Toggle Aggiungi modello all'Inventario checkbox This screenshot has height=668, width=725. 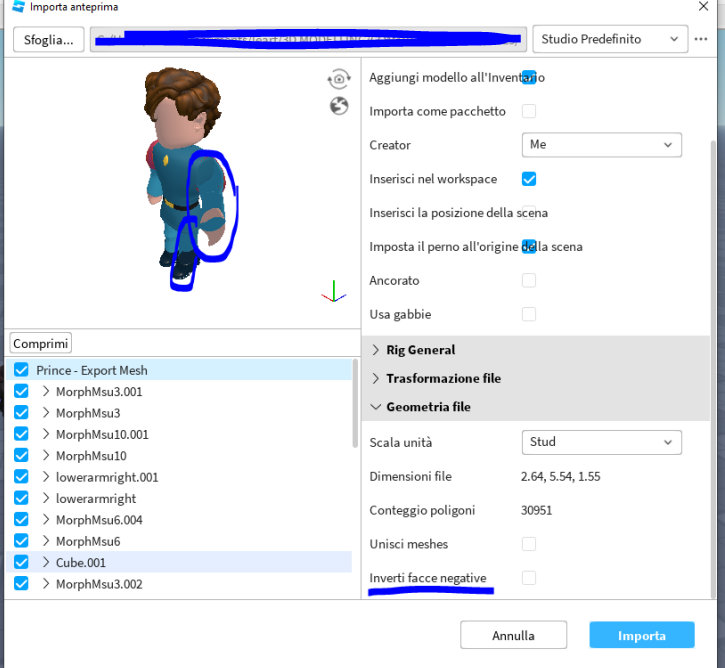(x=529, y=77)
